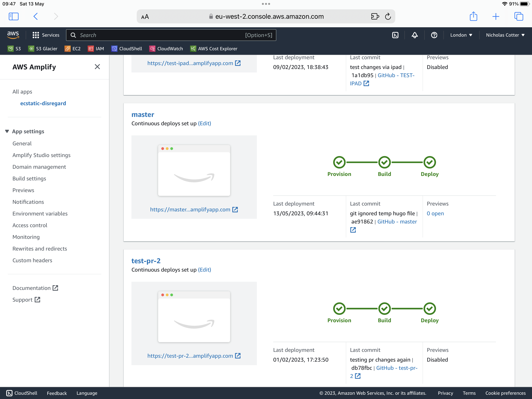Show the Safari tab overview icon
The height and width of the screenshot is (399, 532).
point(519,16)
